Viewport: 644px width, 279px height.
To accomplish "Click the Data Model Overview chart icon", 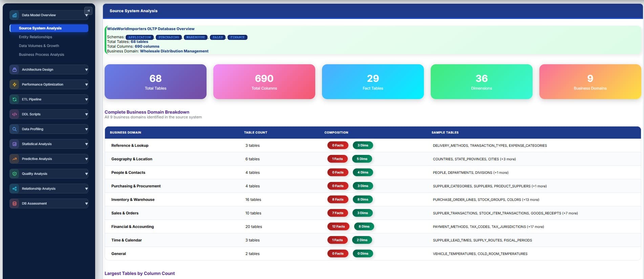I will (x=15, y=15).
